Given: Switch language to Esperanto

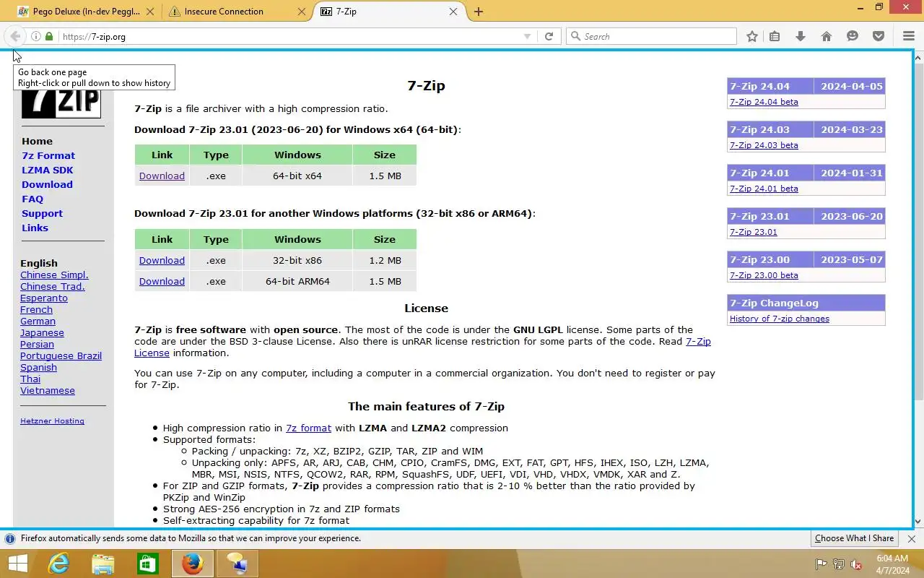Looking at the screenshot, I should click(44, 298).
